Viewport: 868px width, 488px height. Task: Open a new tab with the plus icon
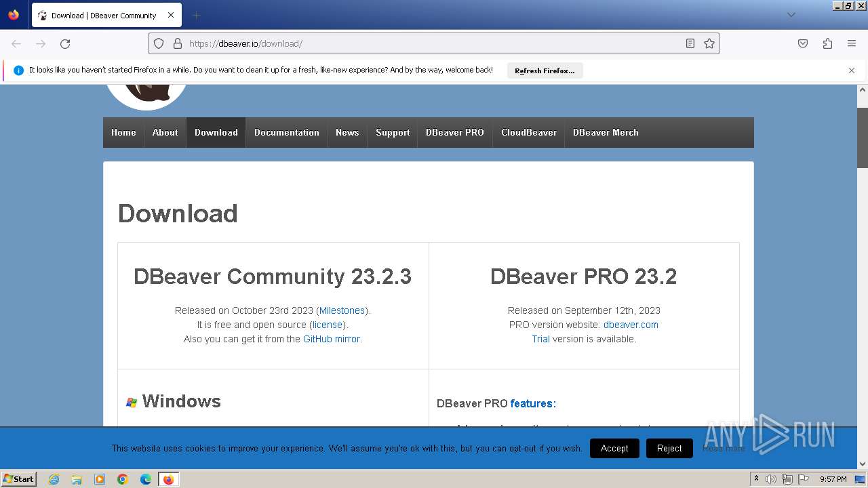pos(196,15)
